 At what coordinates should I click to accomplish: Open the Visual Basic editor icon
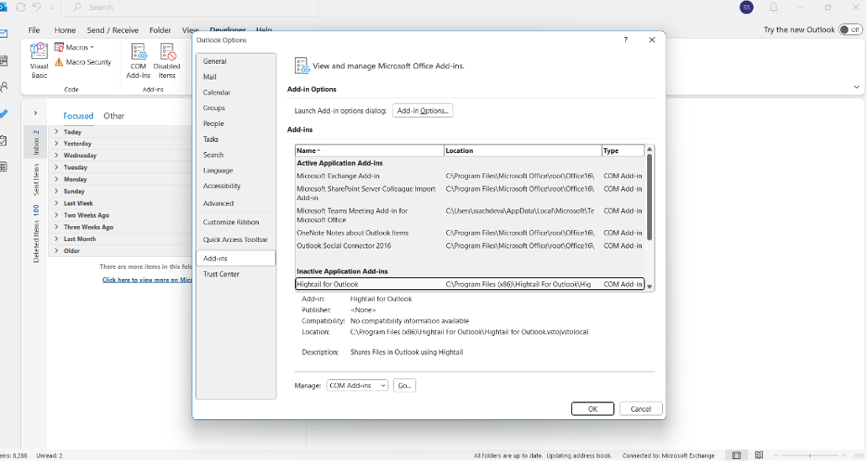pyautogui.click(x=39, y=50)
